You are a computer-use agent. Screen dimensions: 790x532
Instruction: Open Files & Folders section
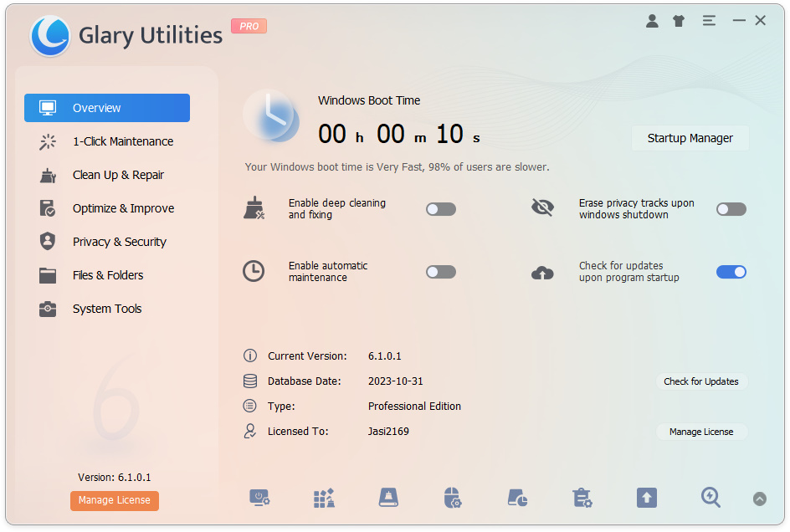coord(107,275)
